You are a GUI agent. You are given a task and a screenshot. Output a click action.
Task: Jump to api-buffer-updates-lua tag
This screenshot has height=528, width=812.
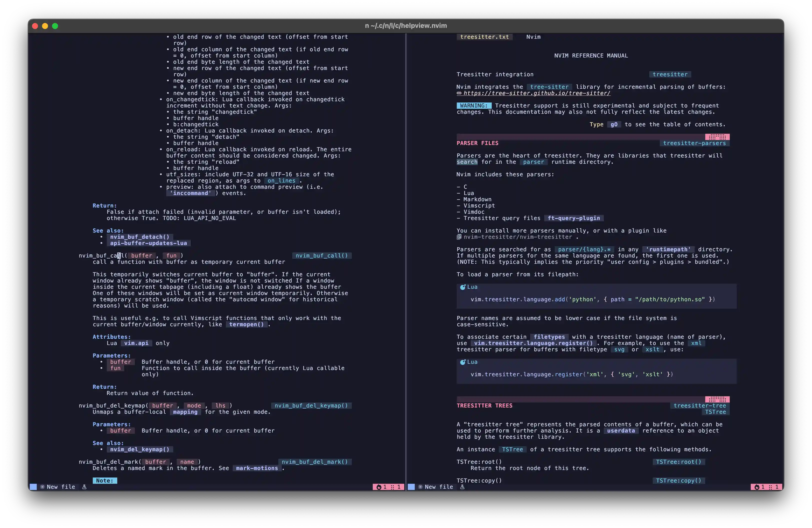tap(148, 243)
